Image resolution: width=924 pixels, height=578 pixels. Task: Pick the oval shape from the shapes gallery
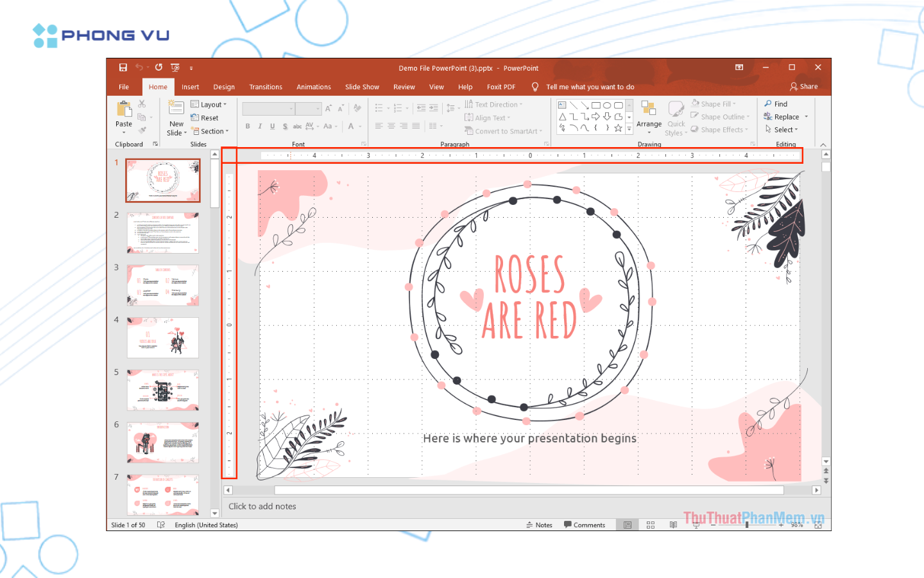606,105
